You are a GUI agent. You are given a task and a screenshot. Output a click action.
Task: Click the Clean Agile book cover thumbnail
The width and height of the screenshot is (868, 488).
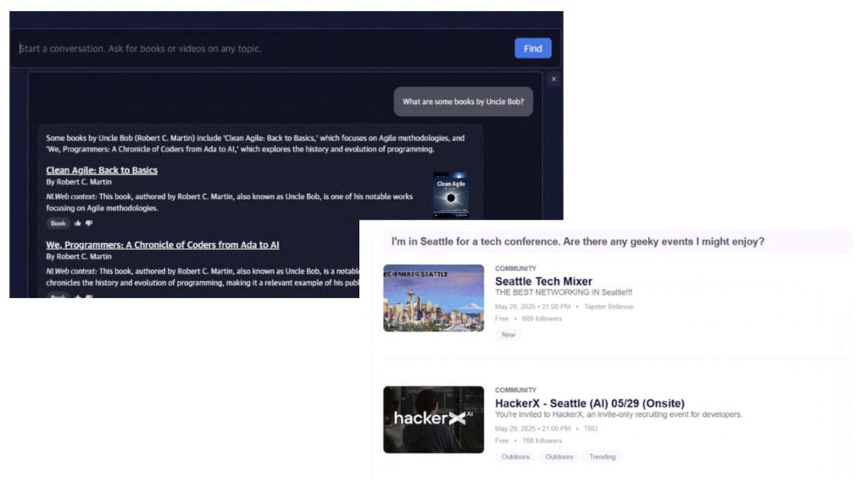(x=451, y=194)
